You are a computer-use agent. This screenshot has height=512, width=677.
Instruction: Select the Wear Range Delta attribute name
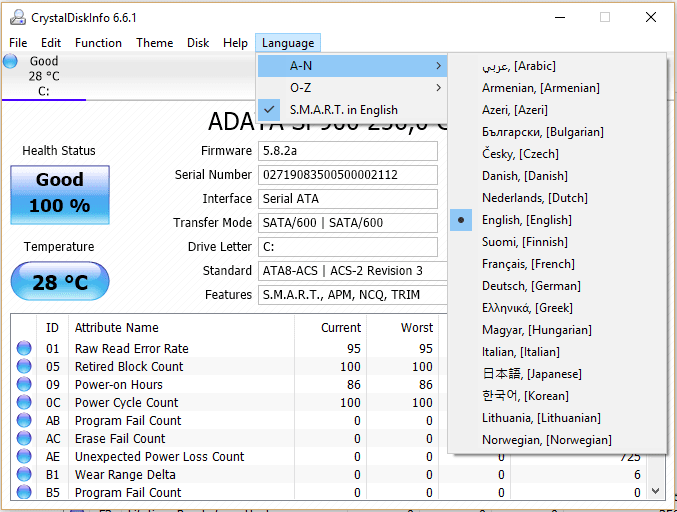125,474
